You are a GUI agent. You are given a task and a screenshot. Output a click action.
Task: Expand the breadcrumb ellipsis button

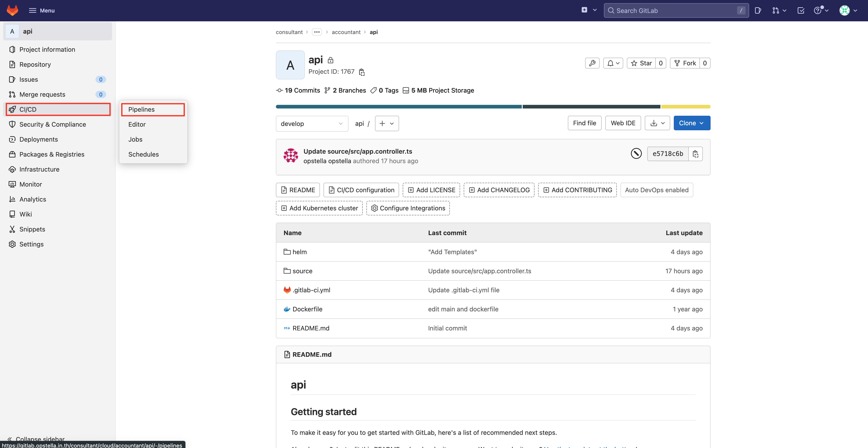pos(317,32)
